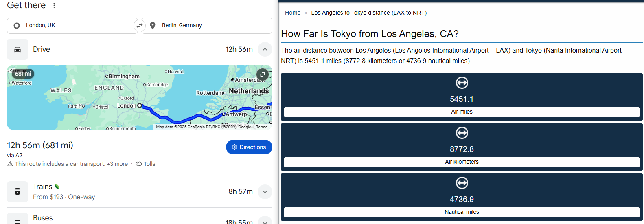Click the 4736.9 value
644x224 pixels.
pos(462,199)
